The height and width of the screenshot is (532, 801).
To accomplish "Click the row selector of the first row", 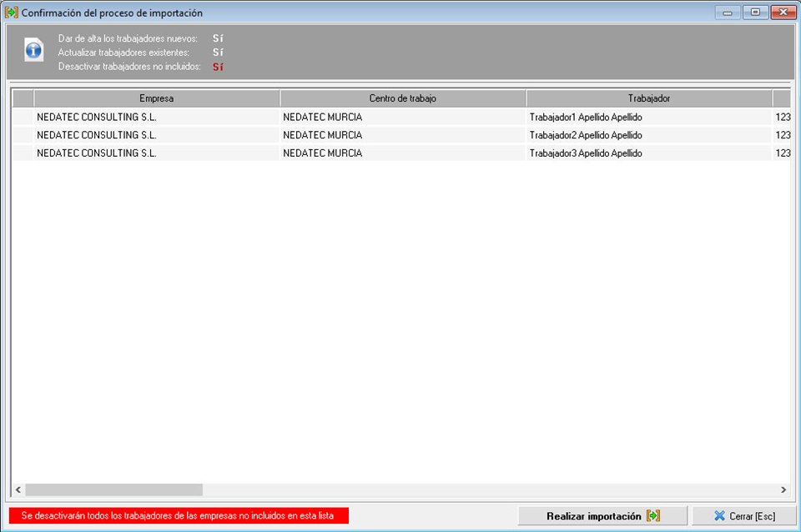I will click(x=23, y=118).
